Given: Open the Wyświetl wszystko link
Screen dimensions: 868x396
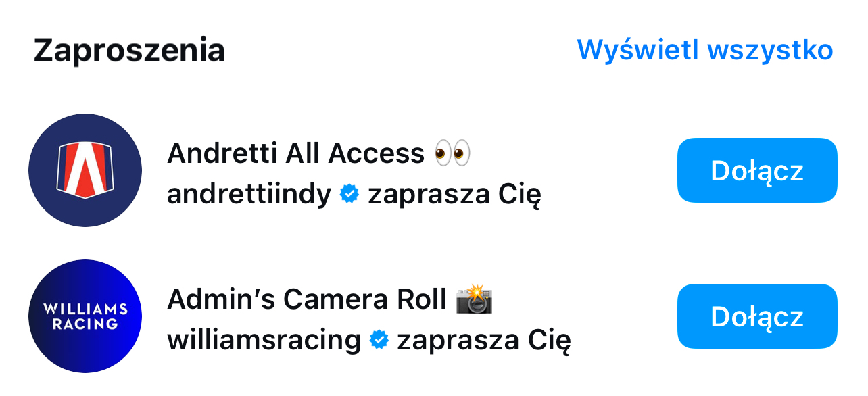Looking at the screenshot, I should (x=705, y=50).
